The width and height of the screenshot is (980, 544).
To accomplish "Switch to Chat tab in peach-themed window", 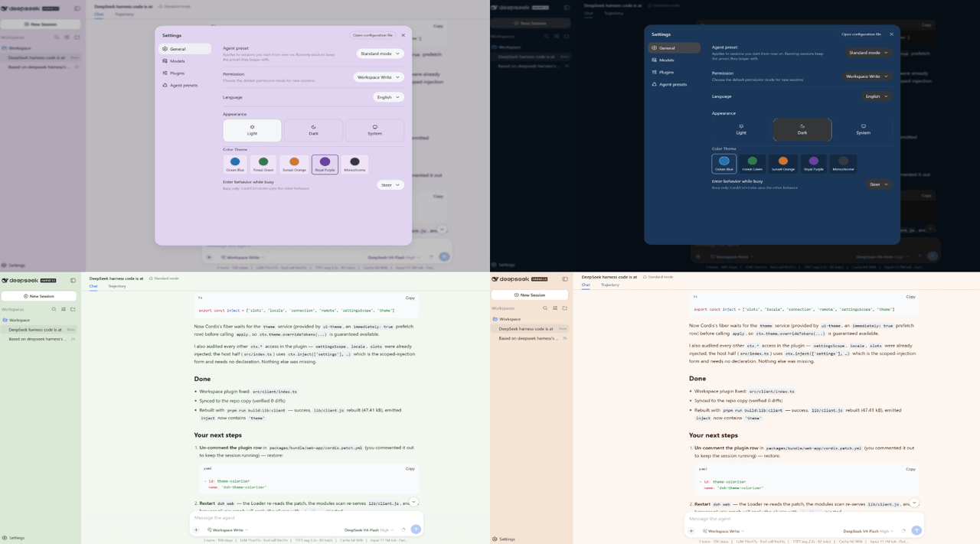I will click(x=586, y=285).
